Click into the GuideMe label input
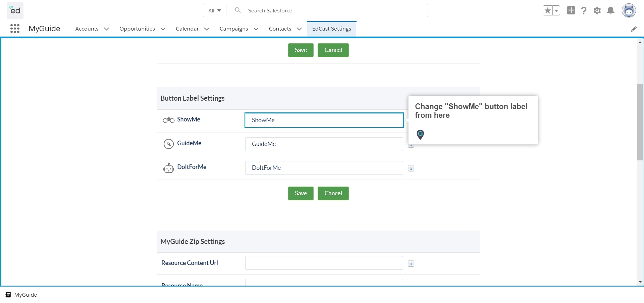This screenshot has height=303, width=644. point(324,144)
